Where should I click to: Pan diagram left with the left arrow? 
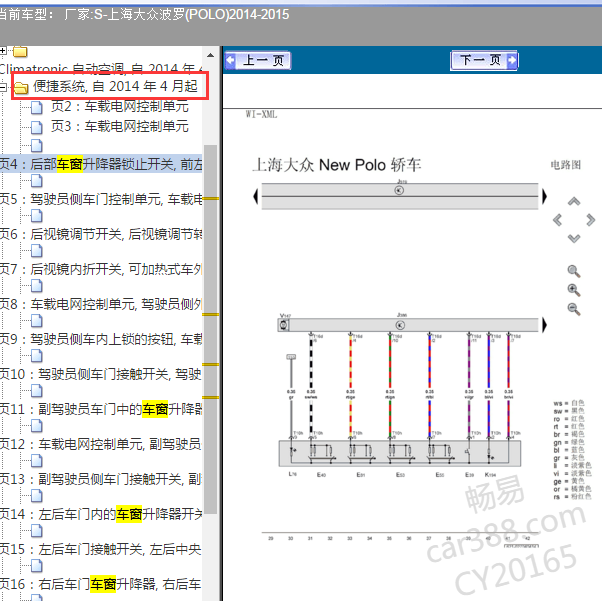click(557, 220)
